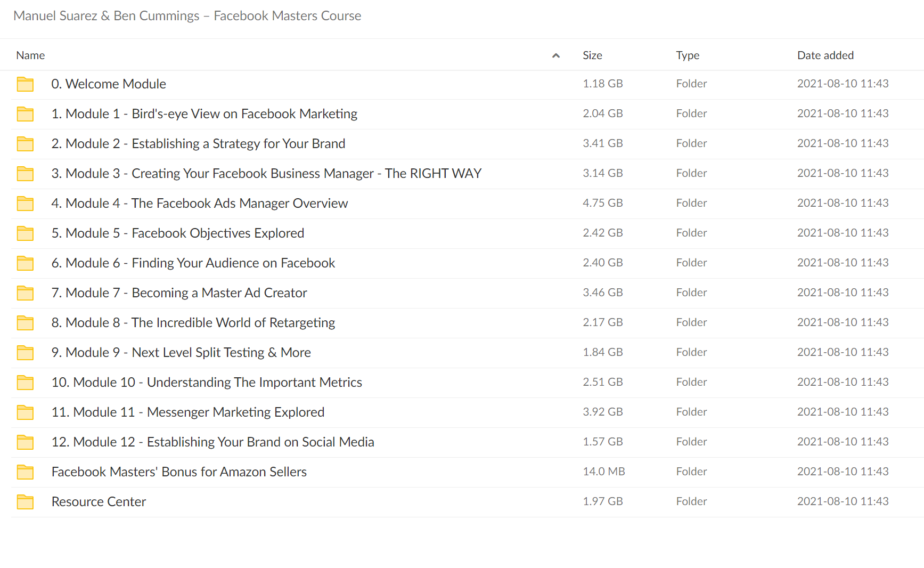Image resolution: width=924 pixels, height=568 pixels.
Task: Open the Resource Center folder
Action: click(x=99, y=502)
